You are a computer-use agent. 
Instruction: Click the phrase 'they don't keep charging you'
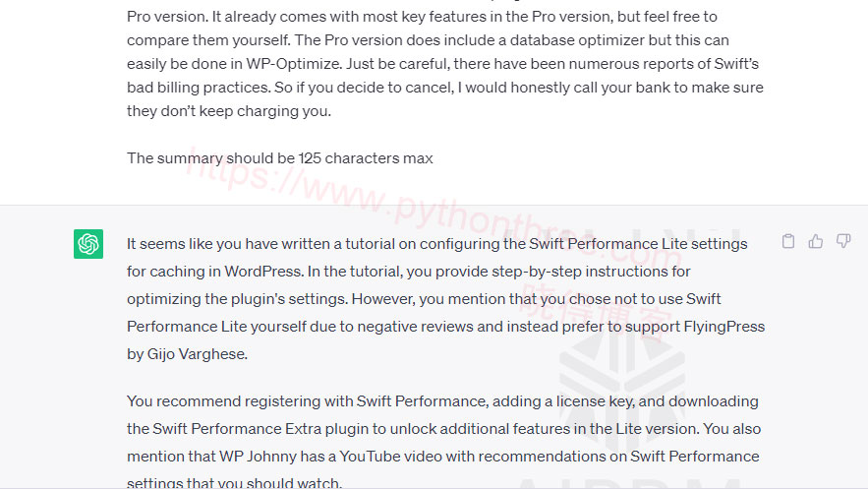(229, 111)
